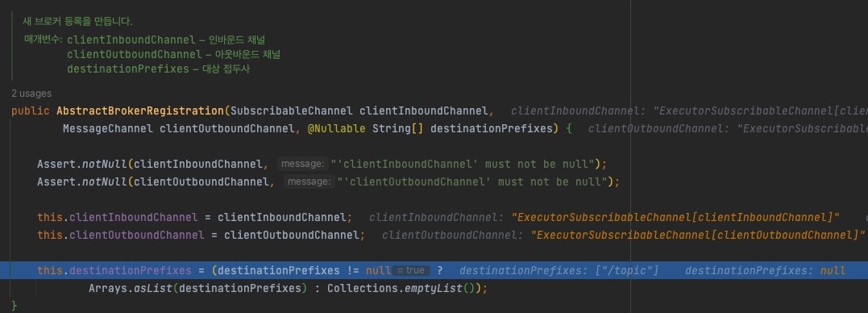The image size is (868, 313).
Task: Click the "public" keyword of the constructor
Action: click(31, 111)
